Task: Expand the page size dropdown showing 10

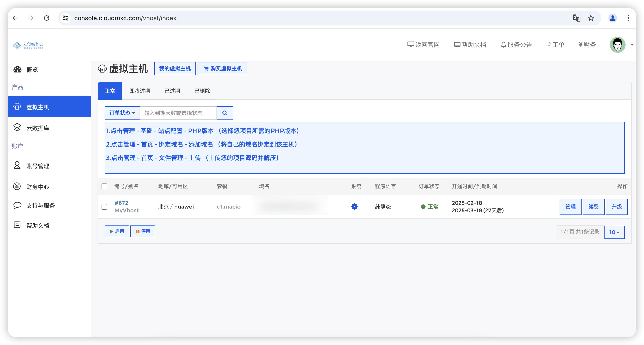Action: 614,232
